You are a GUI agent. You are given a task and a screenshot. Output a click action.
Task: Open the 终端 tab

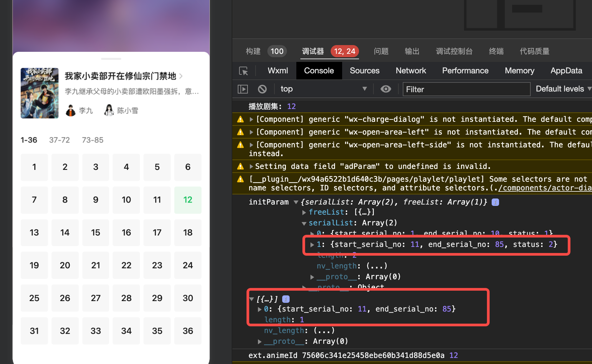pos(496,51)
